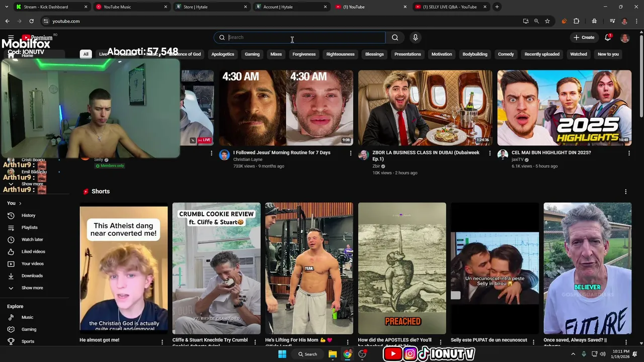Viewport: 644px width, 362px height.
Task: Select the New to you filter chip
Action: pos(608,54)
